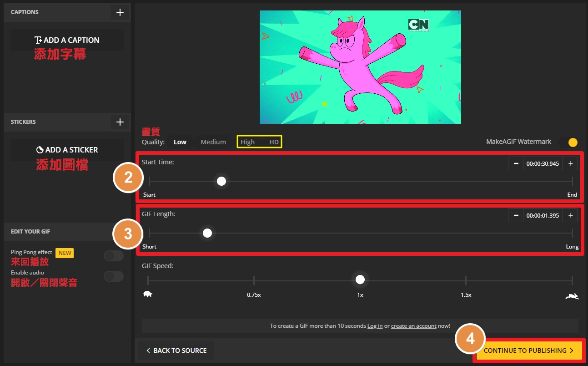Click the GIF preview image
The image size is (588, 366).
(x=360, y=67)
